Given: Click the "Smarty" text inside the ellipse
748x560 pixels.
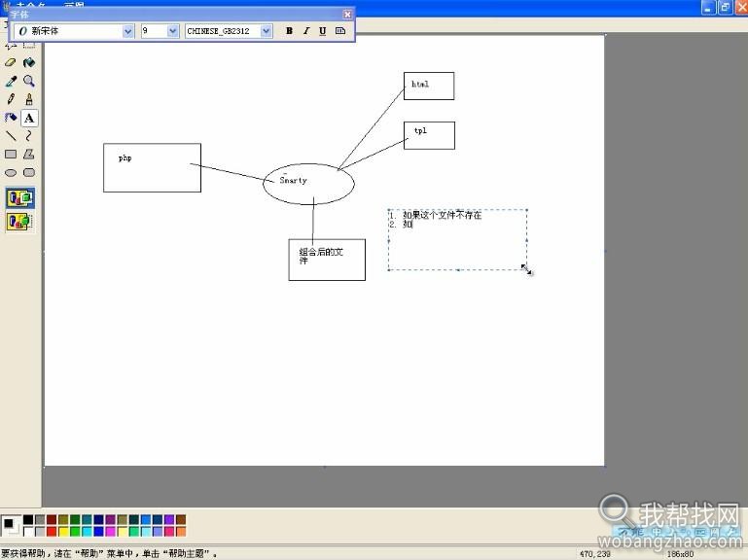Looking at the screenshot, I should pos(293,180).
